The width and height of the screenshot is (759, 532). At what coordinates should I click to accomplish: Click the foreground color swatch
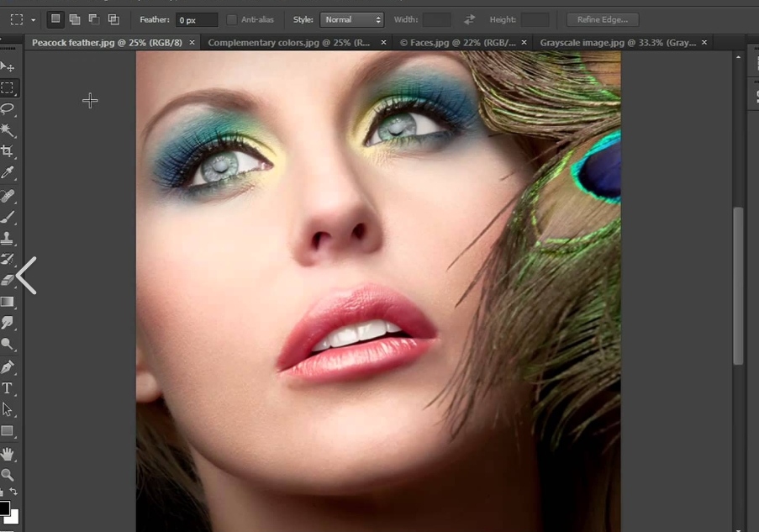coord(5,508)
